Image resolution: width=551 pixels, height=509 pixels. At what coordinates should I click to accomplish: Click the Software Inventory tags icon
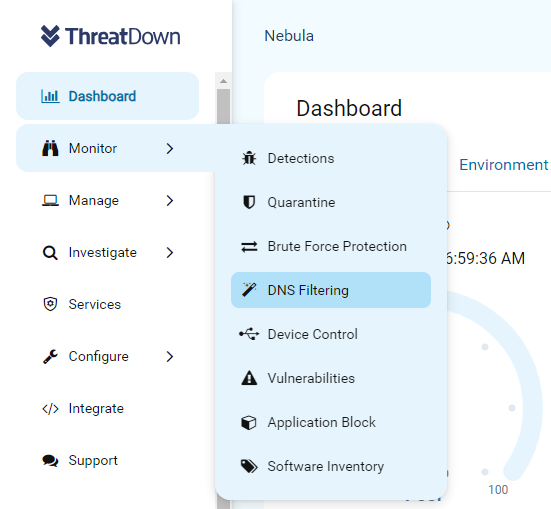click(x=249, y=466)
